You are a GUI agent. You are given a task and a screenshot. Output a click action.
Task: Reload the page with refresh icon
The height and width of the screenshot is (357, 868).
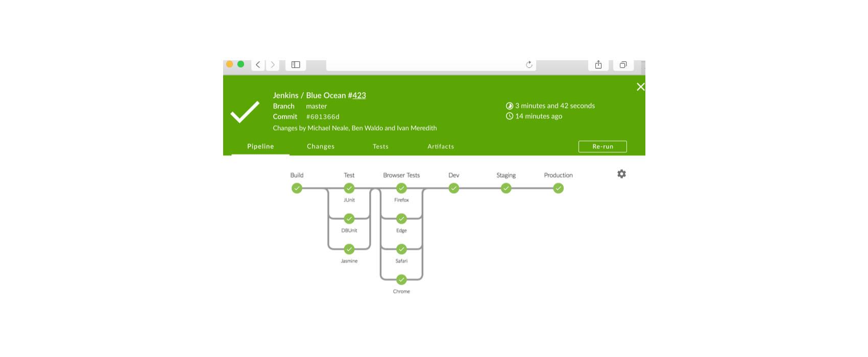[529, 64]
